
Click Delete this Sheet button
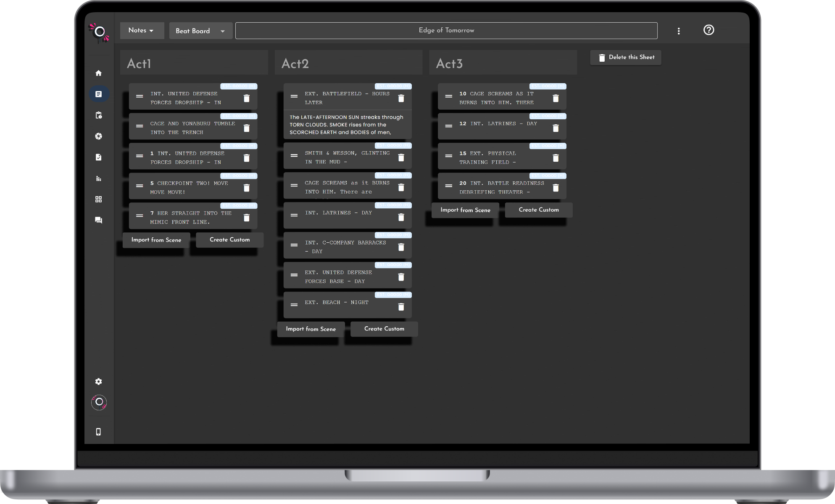[x=625, y=58]
